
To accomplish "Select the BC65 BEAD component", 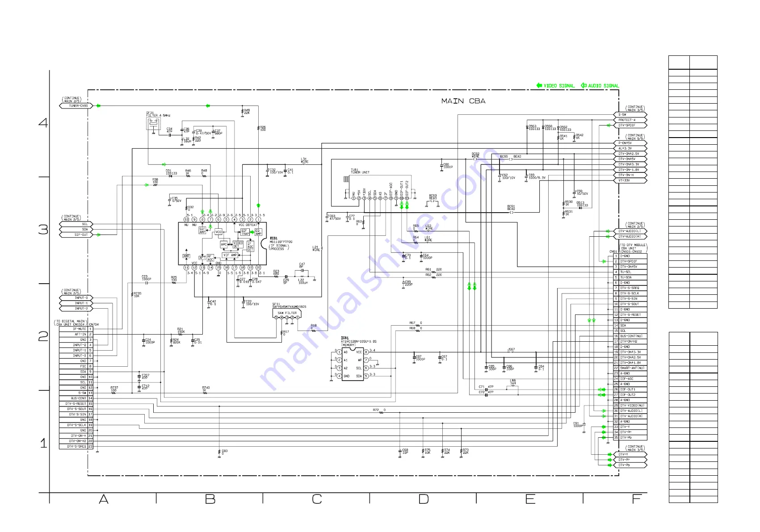I will click(510, 157).
